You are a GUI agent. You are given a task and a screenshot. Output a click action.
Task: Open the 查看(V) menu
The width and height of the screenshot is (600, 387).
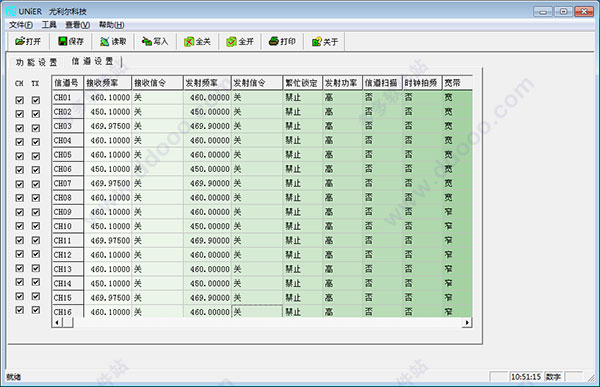[x=77, y=25]
